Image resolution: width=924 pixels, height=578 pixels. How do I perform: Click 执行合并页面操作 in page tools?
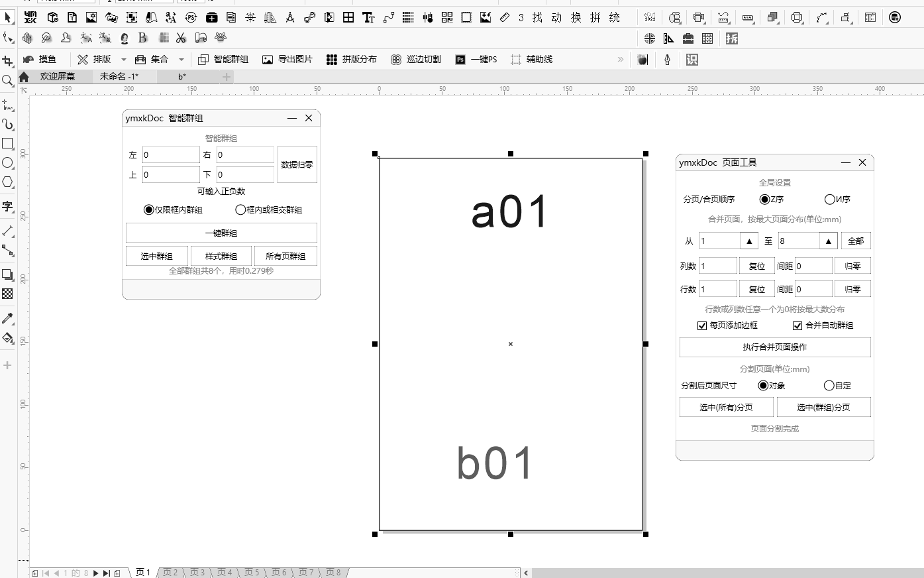click(774, 347)
